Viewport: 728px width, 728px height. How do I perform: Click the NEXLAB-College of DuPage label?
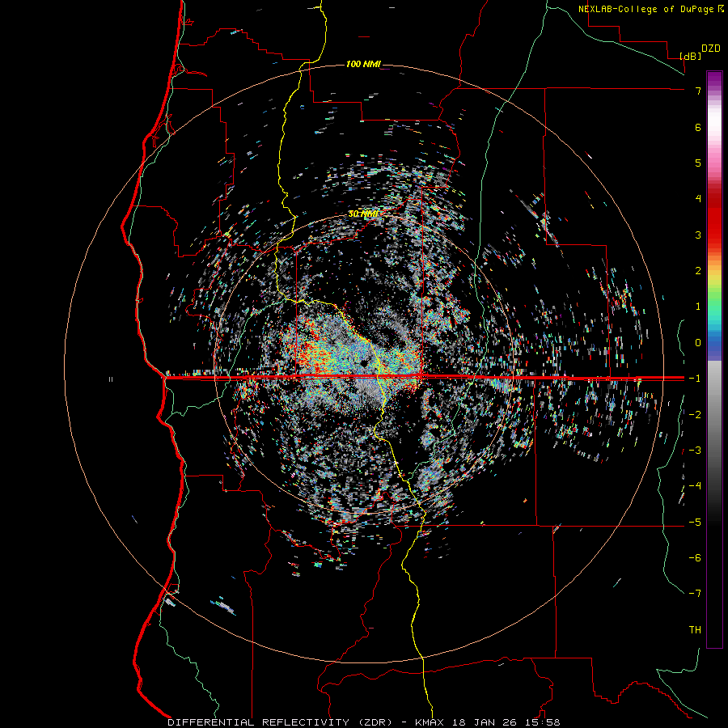647,9
